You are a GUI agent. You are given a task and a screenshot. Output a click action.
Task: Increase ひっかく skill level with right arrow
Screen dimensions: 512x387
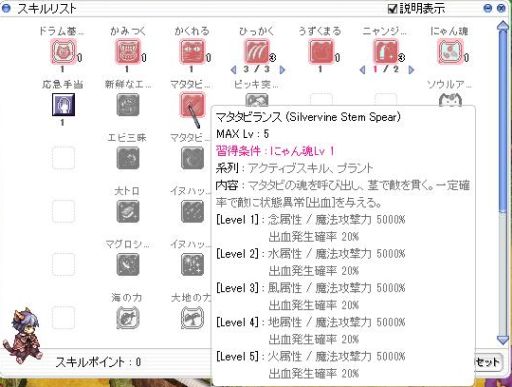(282, 70)
